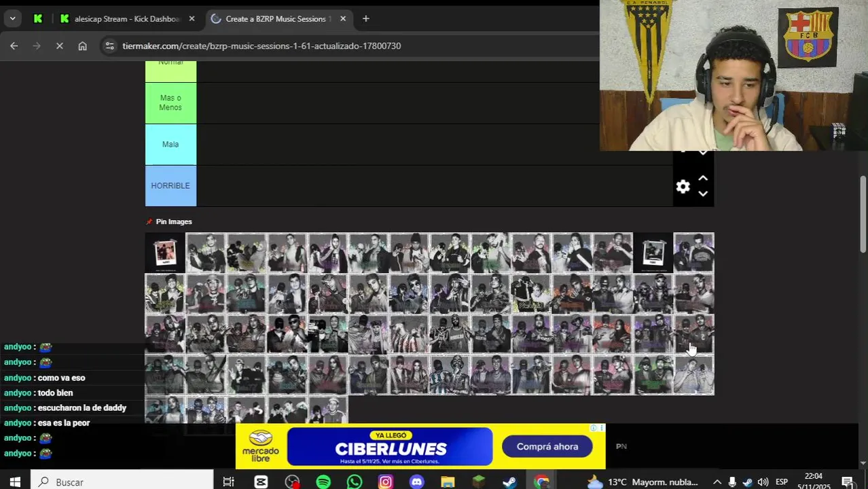Move HORRIBLE tier row up
This screenshot has width=868, height=489.
pyautogui.click(x=703, y=178)
